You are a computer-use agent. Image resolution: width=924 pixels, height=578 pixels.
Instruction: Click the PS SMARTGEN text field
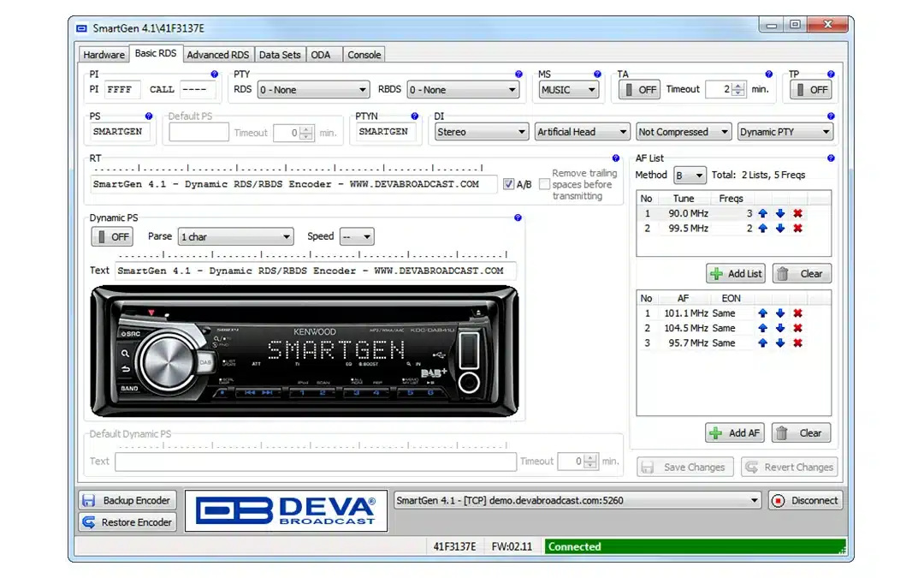coord(121,132)
